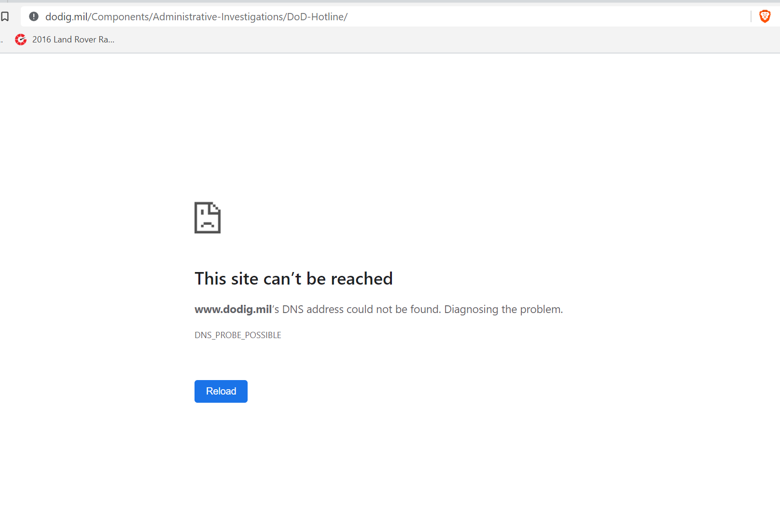This screenshot has width=780, height=532.
Task: Click the 'Diagnosing the problem.' text
Action: point(503,310)
